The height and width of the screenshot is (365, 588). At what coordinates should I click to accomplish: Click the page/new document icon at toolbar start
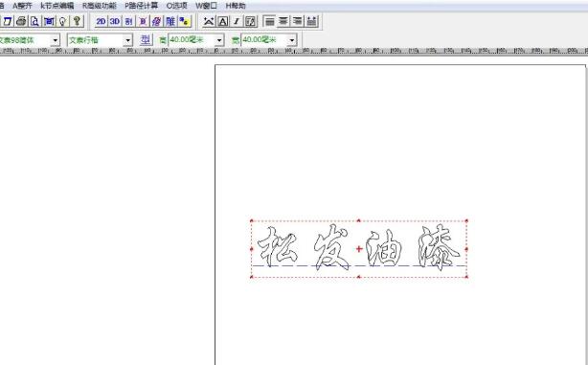(8, 21)
